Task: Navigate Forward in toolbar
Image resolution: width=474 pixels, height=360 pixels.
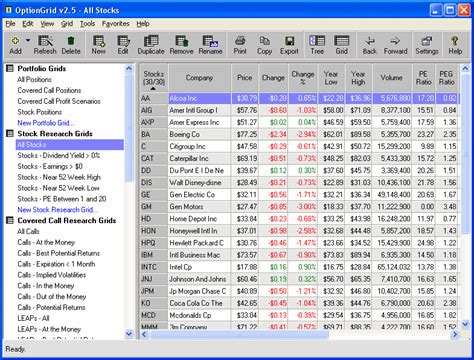Action: pos(395,45)
